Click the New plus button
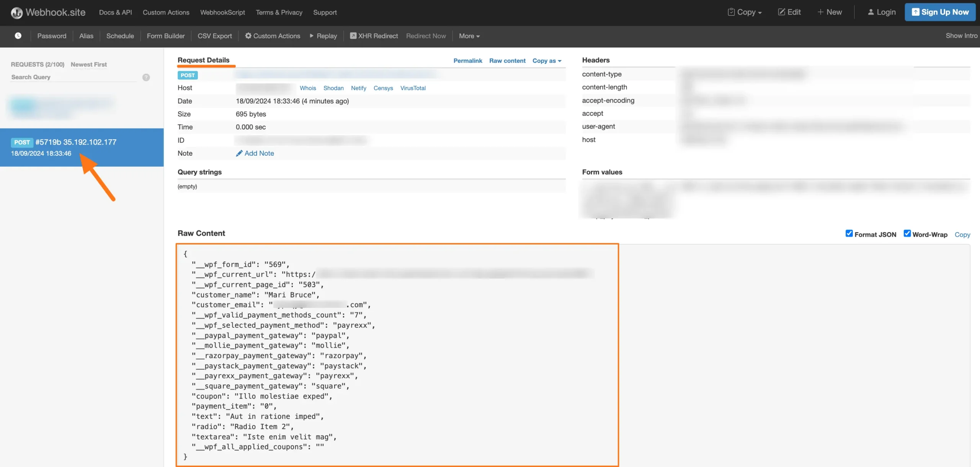 click(x=830, y=12)
